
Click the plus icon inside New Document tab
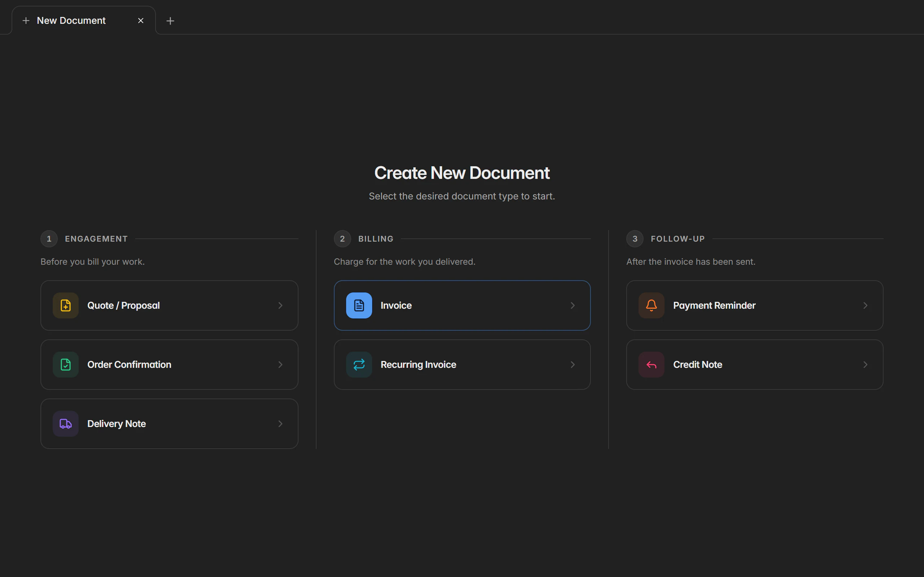coord(26,21)
